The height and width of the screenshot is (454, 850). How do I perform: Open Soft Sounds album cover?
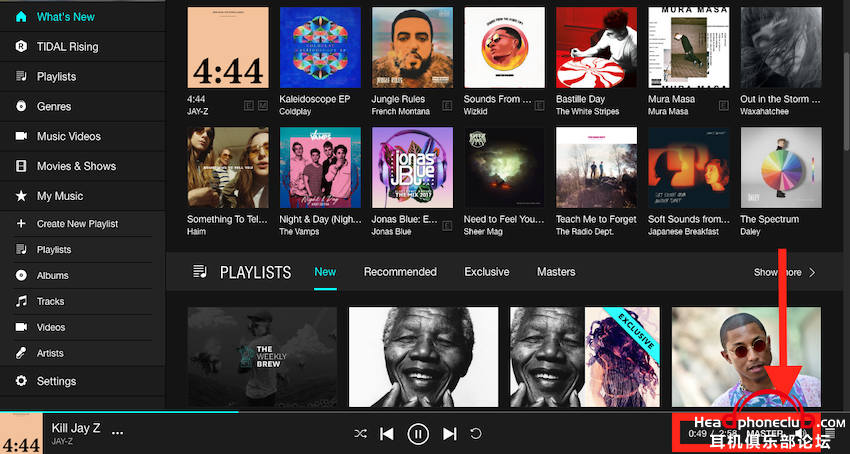[x=688, y=168]
